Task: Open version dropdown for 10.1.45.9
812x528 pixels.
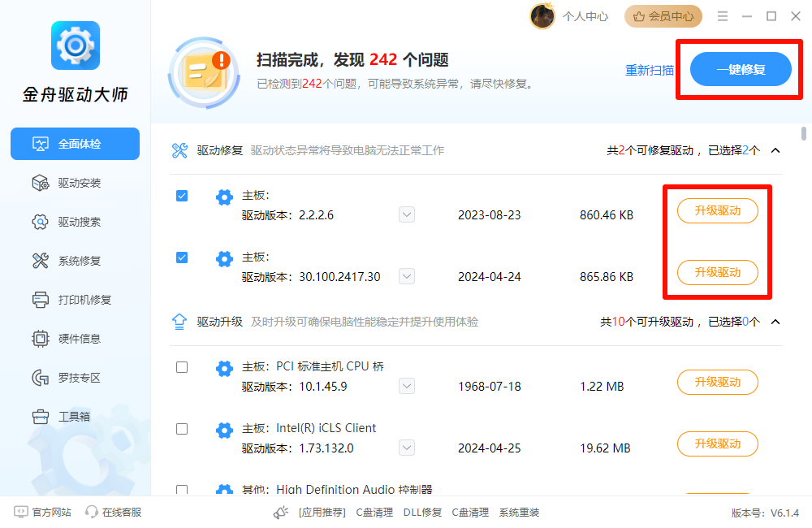Action: coord(407,386)
